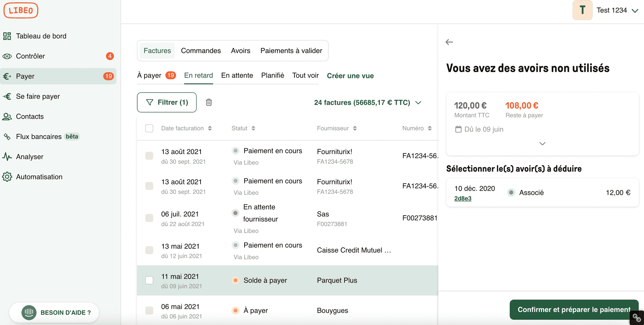The width and height of the screenshot is (644, 325).
Task: Collapse the 24 factures total summary
Action: click(418, 102)
